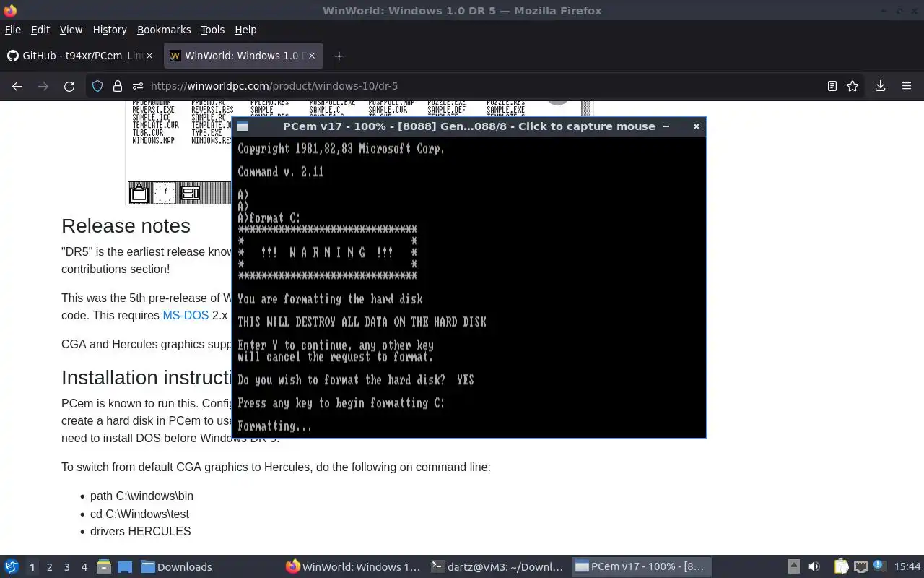Open the File menu
The width and height of the screenshot is (924, 578).
coord(13,30)
